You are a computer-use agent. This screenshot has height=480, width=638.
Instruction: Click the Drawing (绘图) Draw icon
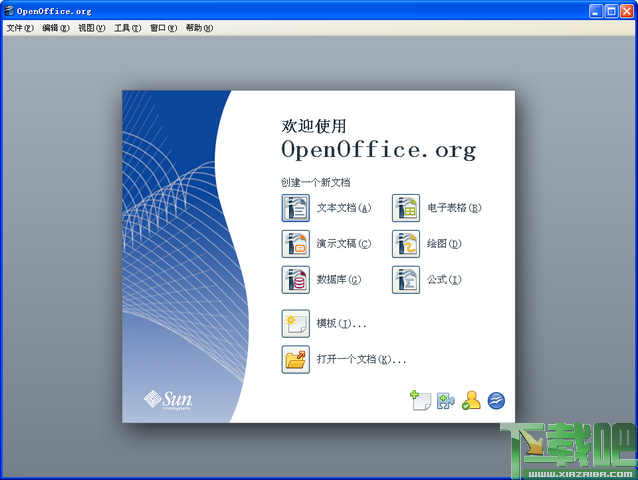[406, 244]
